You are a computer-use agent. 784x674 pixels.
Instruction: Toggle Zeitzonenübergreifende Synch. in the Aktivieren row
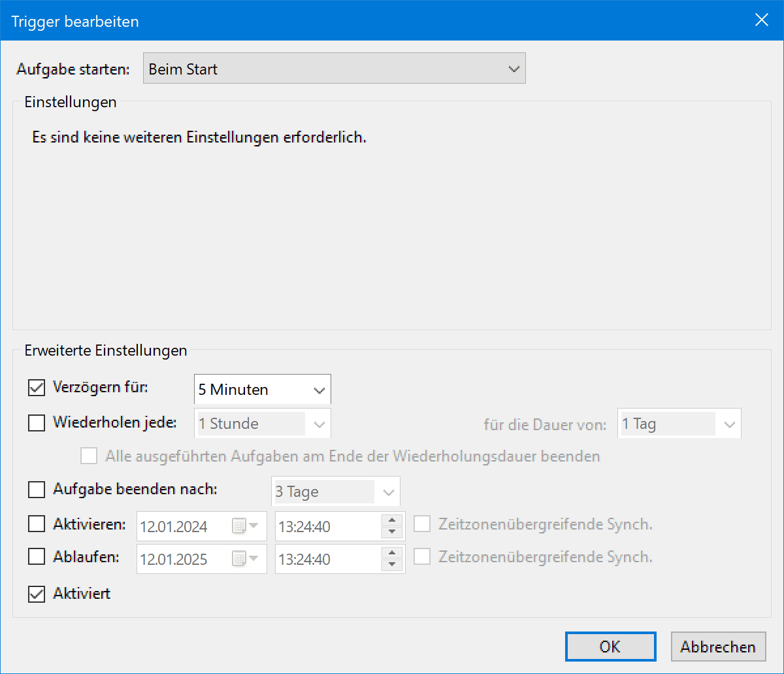423,524
